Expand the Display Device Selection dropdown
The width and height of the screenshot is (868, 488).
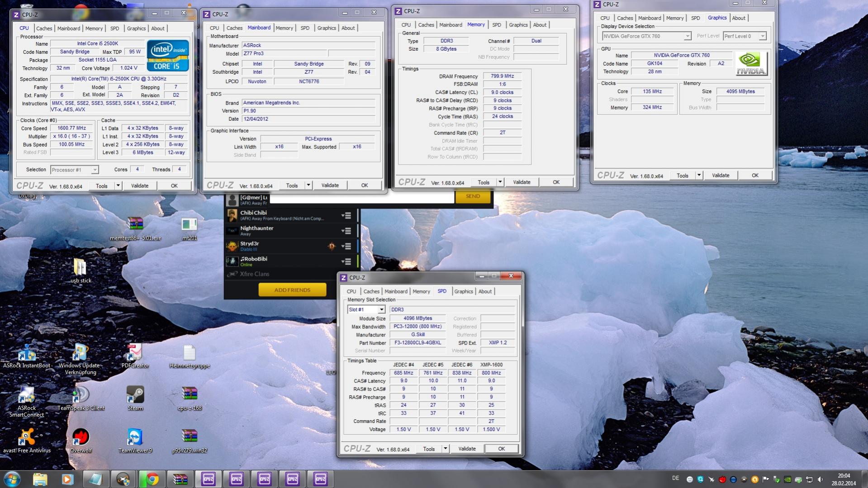[687, 36]
